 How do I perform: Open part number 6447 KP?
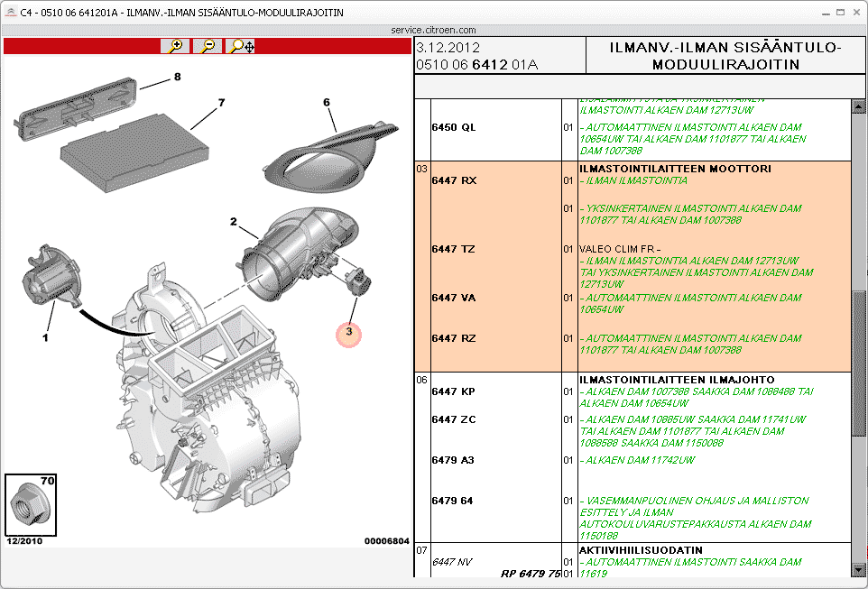pos(454,391)
